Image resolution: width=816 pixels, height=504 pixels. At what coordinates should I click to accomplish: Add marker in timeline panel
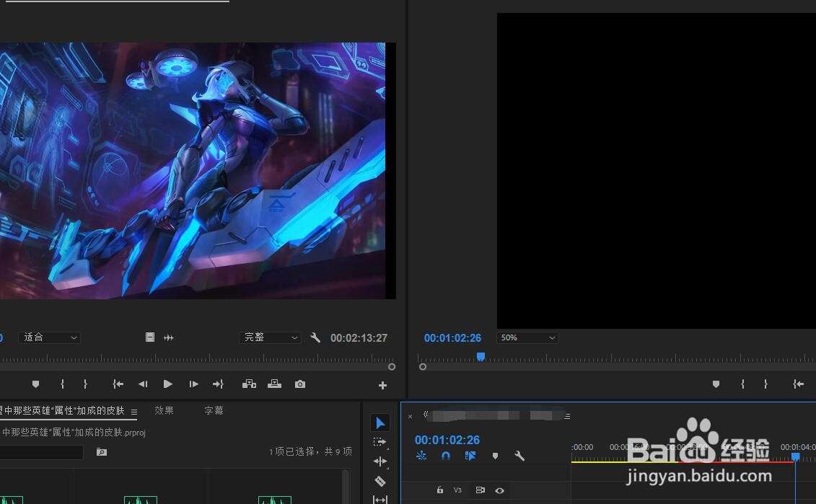tap(495, 456)
